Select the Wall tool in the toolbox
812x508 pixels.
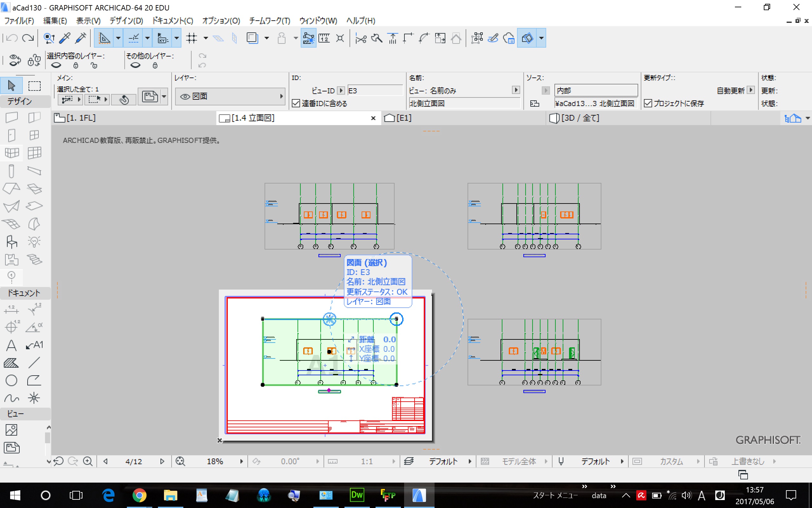click(x=11, y=117)
